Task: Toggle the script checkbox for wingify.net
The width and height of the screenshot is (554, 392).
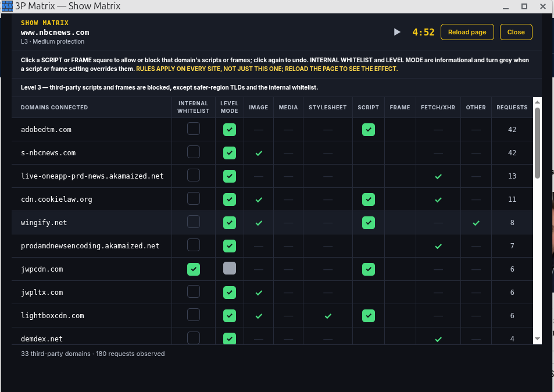Action: point(369,223)
